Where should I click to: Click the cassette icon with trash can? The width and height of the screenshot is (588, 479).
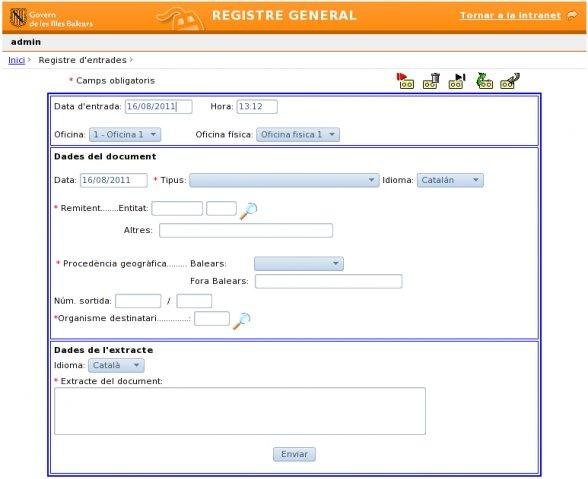[x=431, y=81]
